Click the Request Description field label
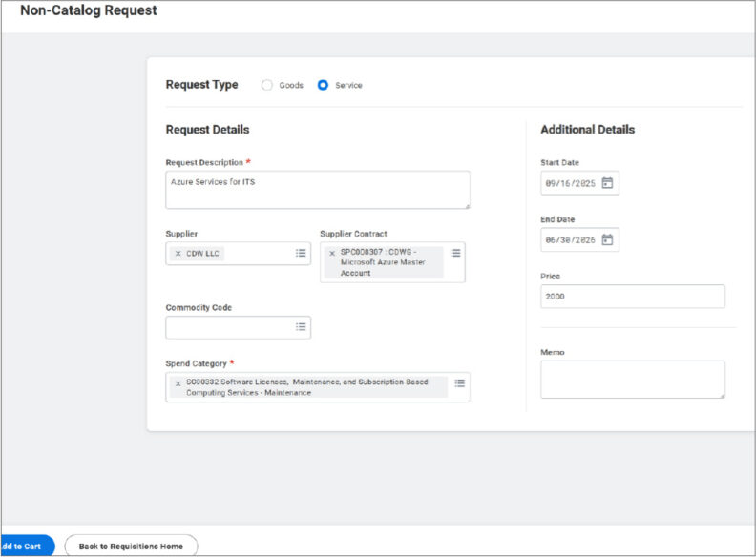This screenshot has width=756, height=557. click(x=204, y=162)
